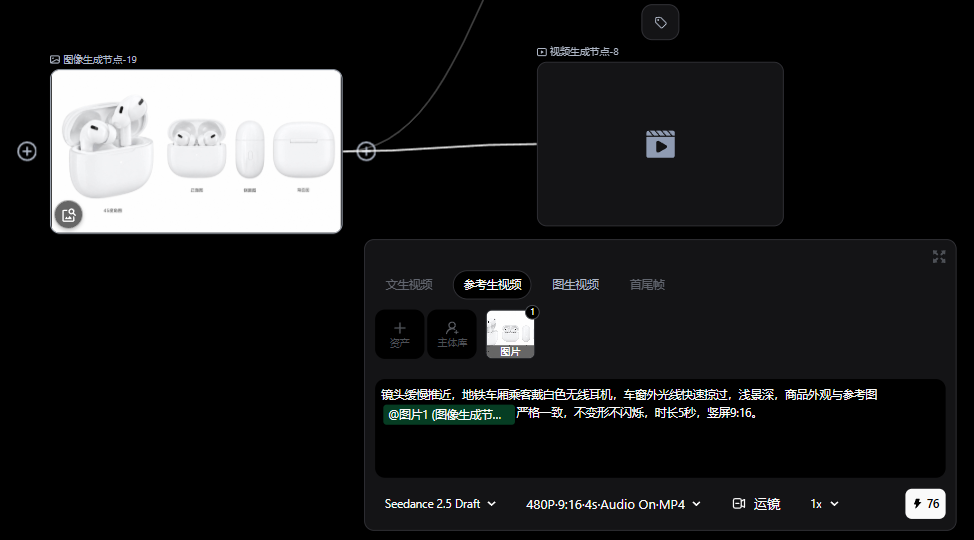
Task: Switch to the 首尾帧 tab
Action: pos(647,285)
